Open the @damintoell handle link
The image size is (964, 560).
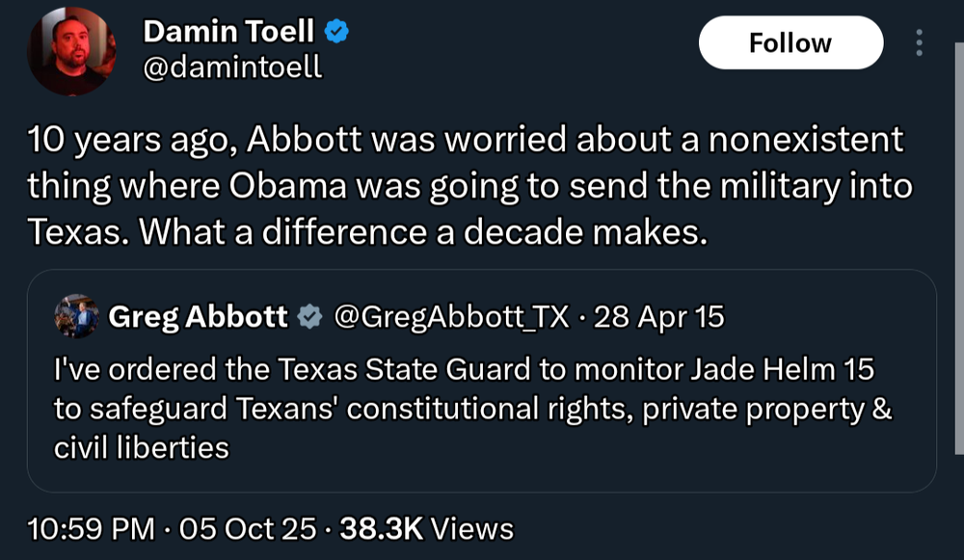point(232,68)
